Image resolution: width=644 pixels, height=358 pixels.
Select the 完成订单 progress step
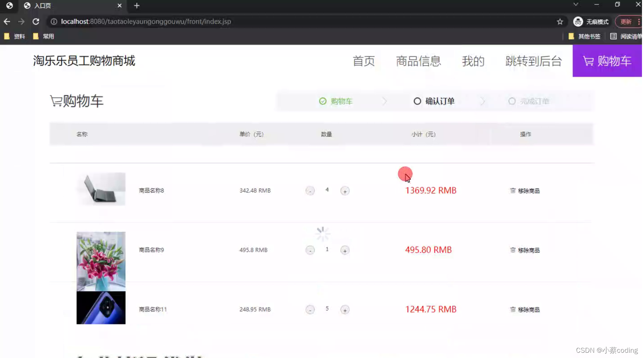point(529,101)
